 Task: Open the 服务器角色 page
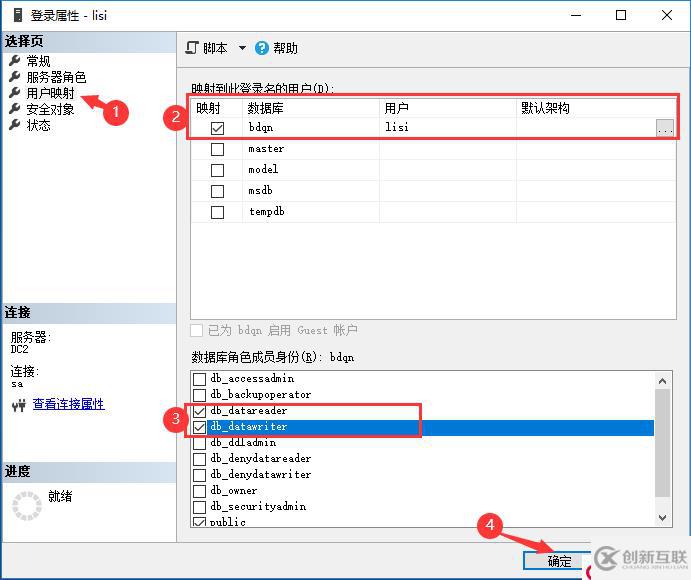[56, 77]
